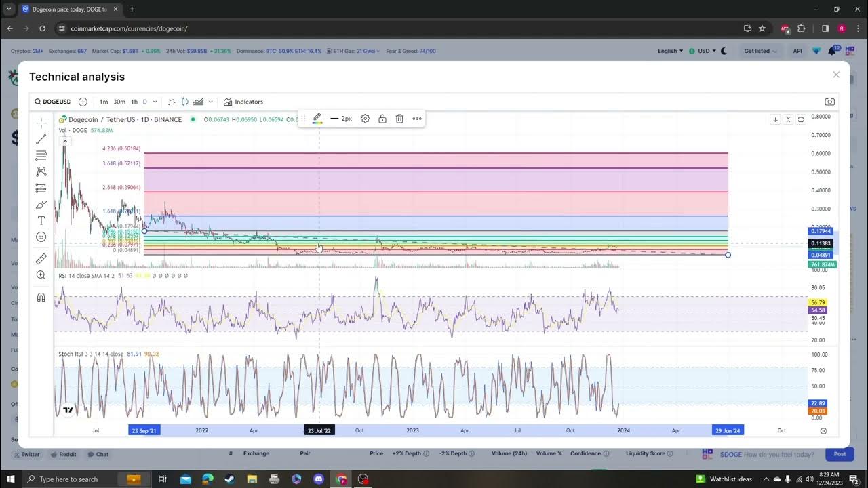Screen dimensions: 868x488
Task: Toggle the magnet snap mode
Action: (x=41, y=298)
